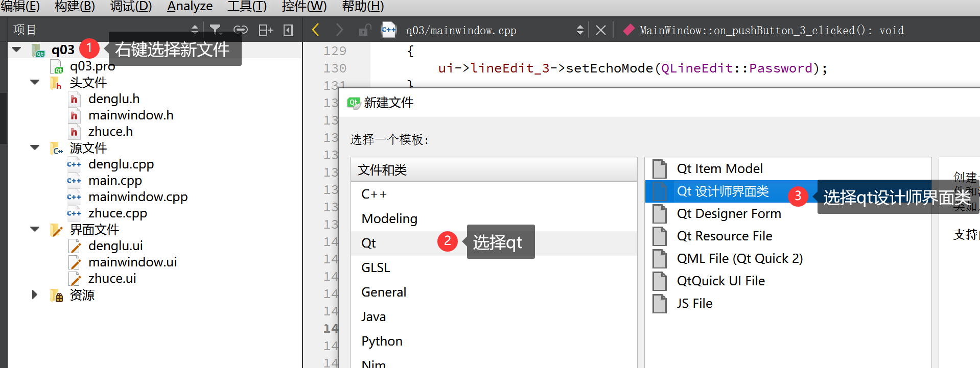This screenshot has height=368, width=980.
Task: Select denglu.h header file
Action: pyautogui.click(x=114, y=99)
